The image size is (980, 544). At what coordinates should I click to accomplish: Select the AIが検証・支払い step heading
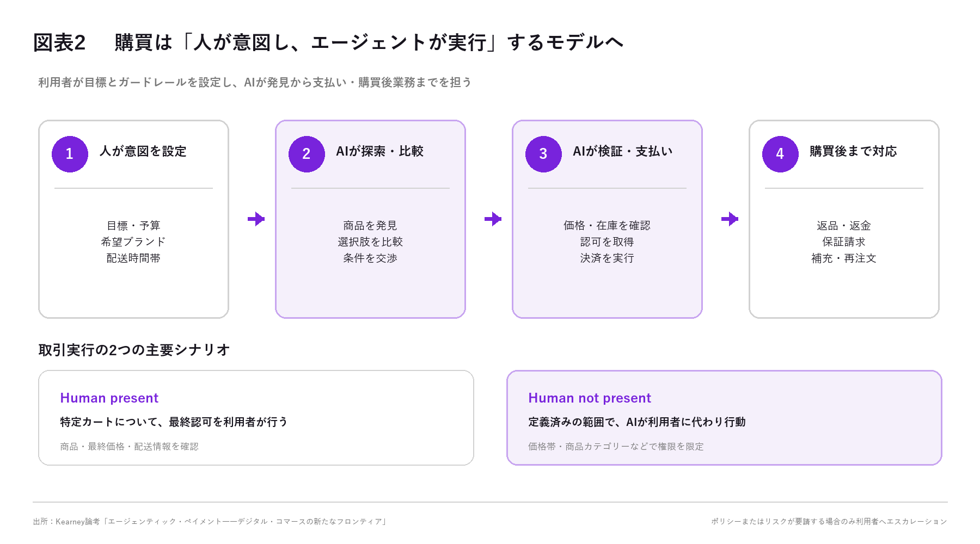click(x=623, y=151)
